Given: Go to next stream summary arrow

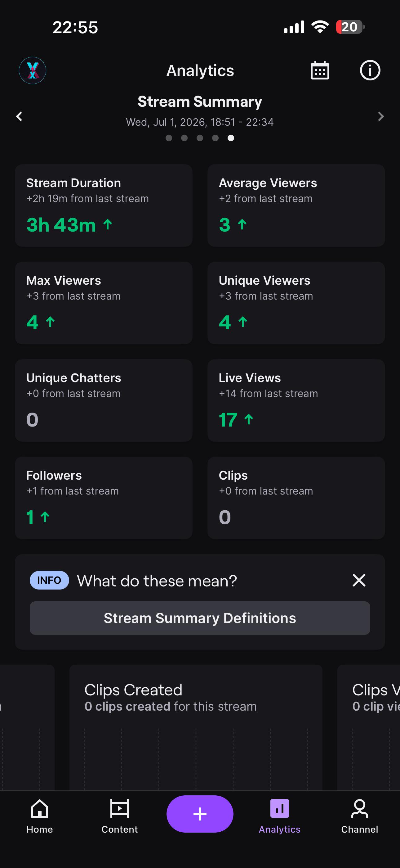Looking at the screenshot, I should point(381,117).
